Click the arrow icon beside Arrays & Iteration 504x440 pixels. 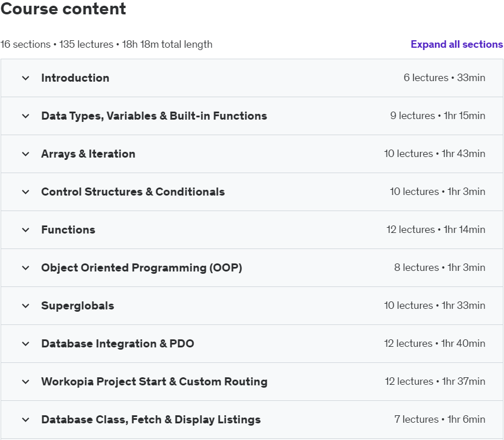25,154
